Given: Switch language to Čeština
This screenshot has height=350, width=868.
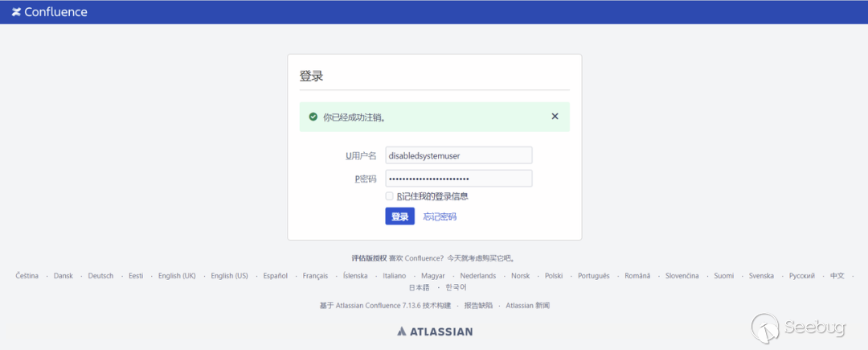Looking at the screenshot, I should [27, 276].
